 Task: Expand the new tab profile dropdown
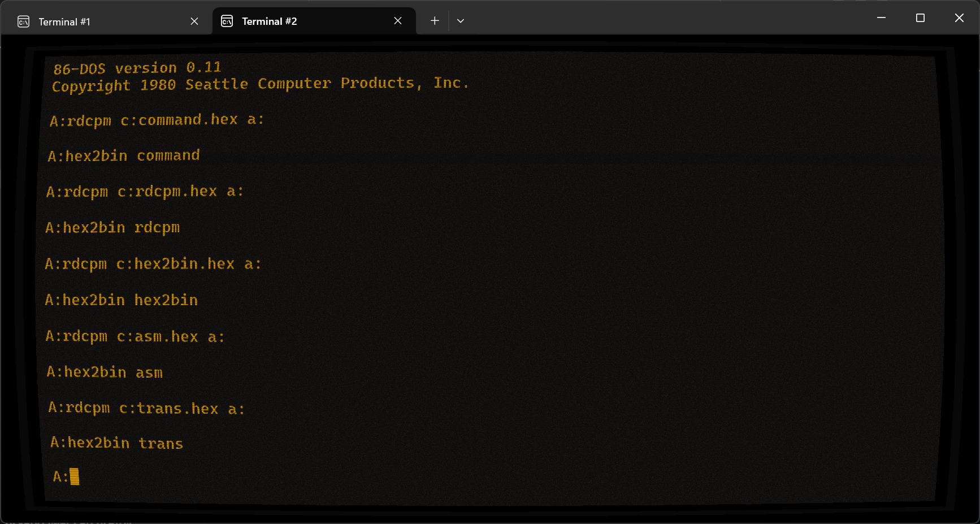click(x=461, y=21)
